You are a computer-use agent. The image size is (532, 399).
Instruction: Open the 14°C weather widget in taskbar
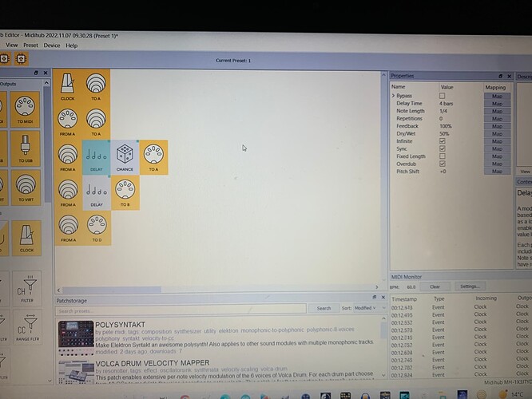click(512, 394)
